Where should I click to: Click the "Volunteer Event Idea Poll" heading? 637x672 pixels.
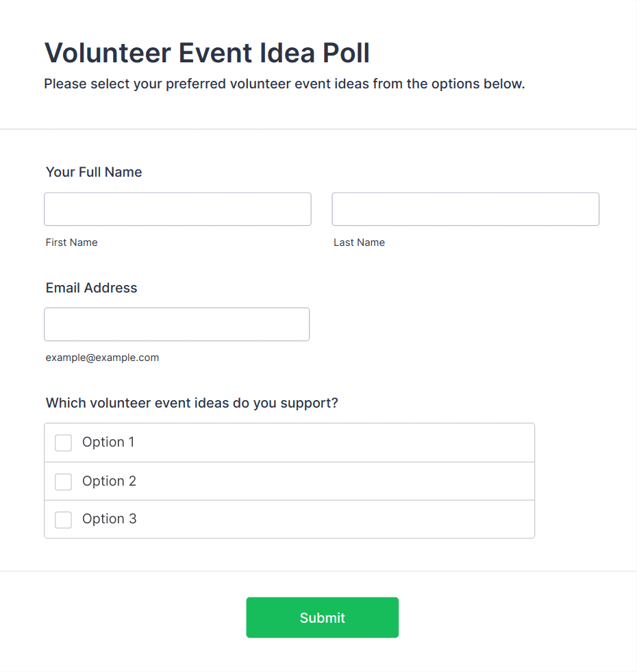207,53
